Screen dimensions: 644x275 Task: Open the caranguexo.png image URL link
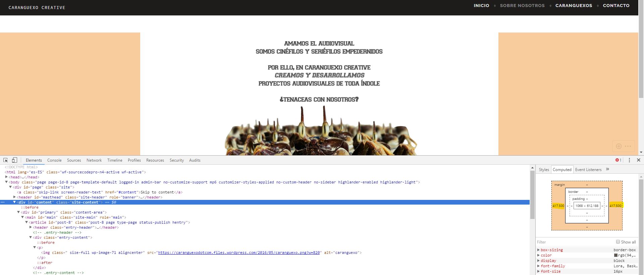(x=239, y=253)
